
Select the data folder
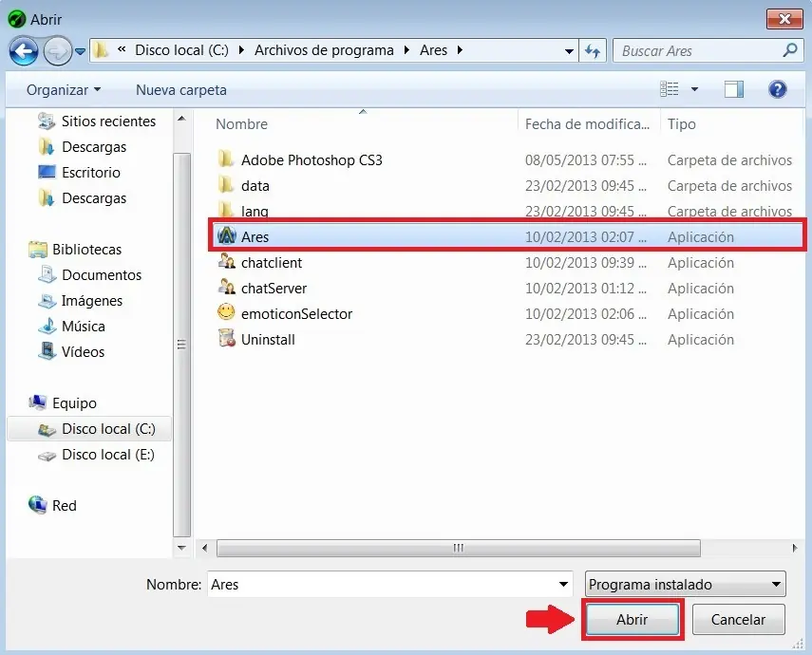coord(255,186)
